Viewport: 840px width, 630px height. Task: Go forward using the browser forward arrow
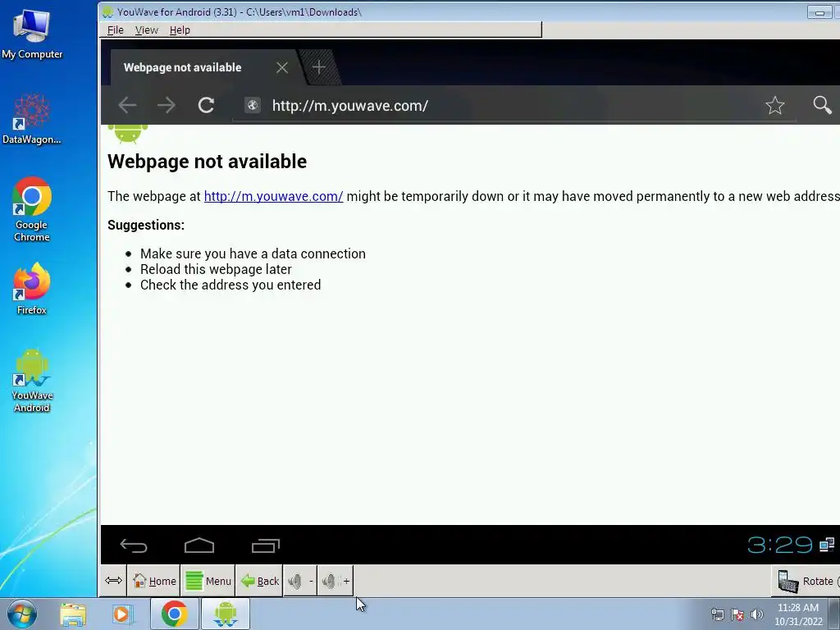[x=167, y=105]
